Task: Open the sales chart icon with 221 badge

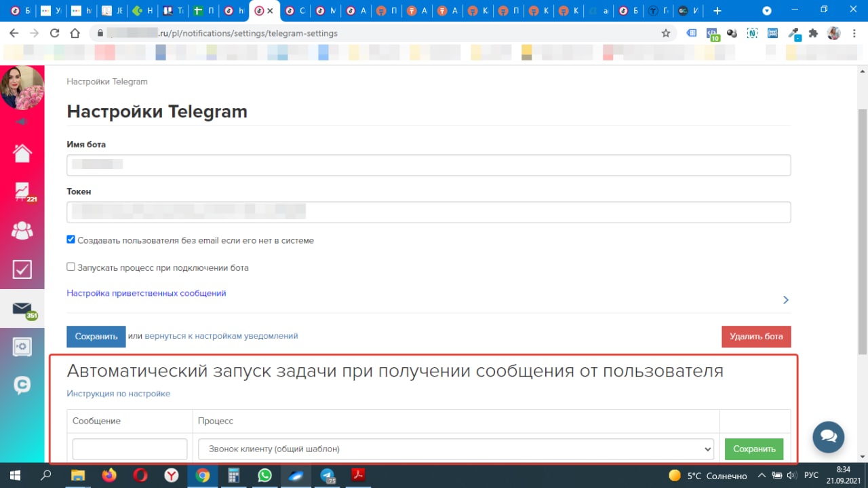Action: (x=22, y=192)
